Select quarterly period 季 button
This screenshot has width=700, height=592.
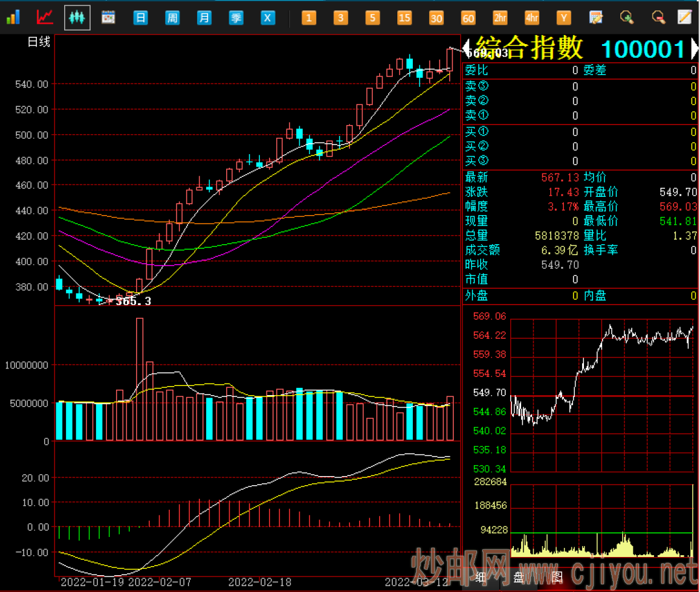coord(236,17)
